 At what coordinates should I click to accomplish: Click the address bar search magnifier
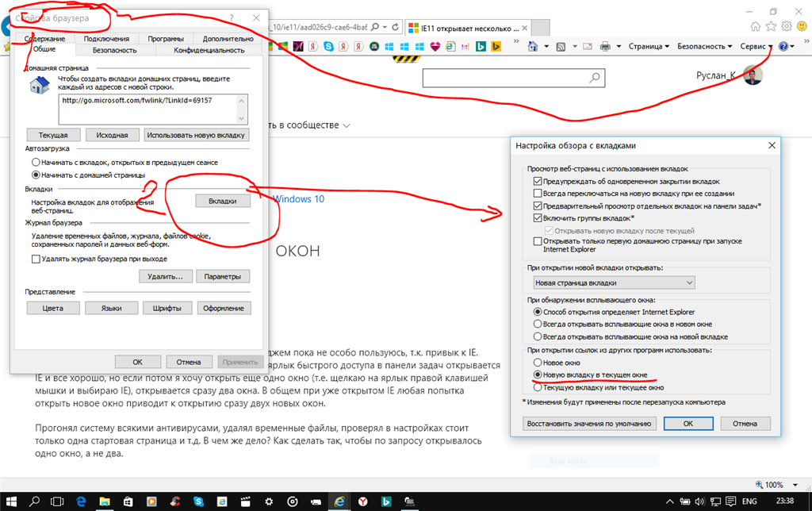point(375,27)
